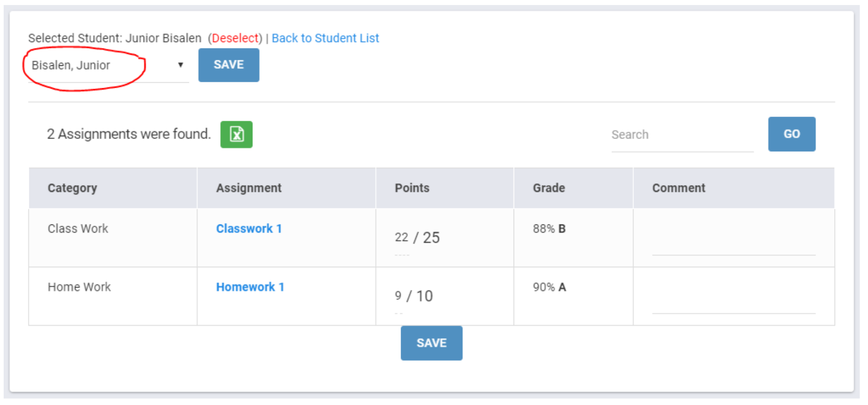
Task: Click the Grade column header
Action: tap(549, 188)
